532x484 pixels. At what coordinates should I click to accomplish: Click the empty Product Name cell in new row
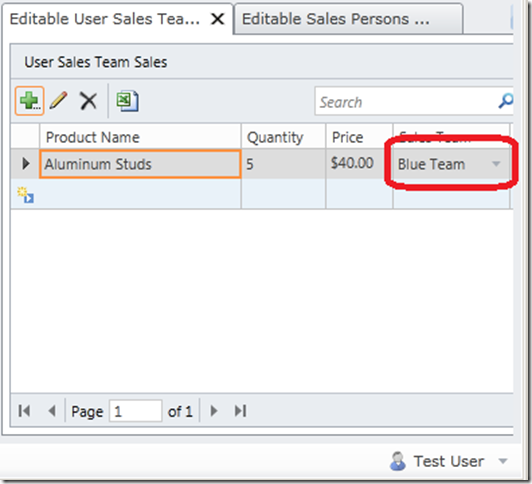140,194
